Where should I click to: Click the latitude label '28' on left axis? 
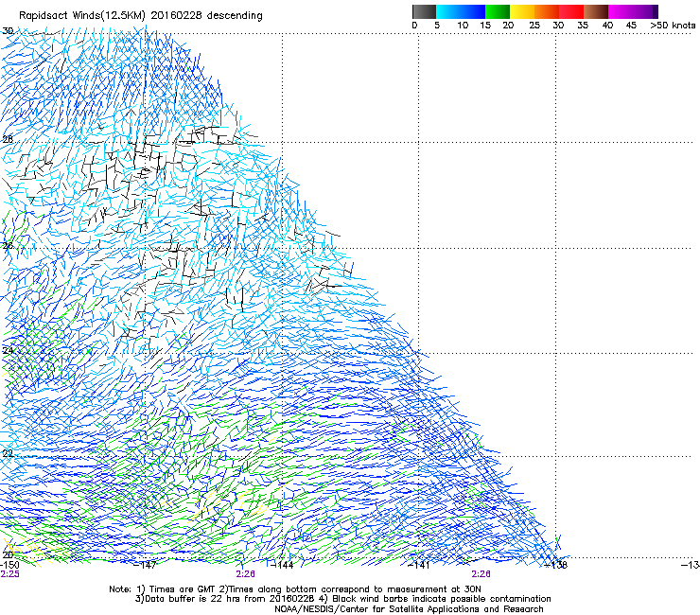(x=8, y=139)
